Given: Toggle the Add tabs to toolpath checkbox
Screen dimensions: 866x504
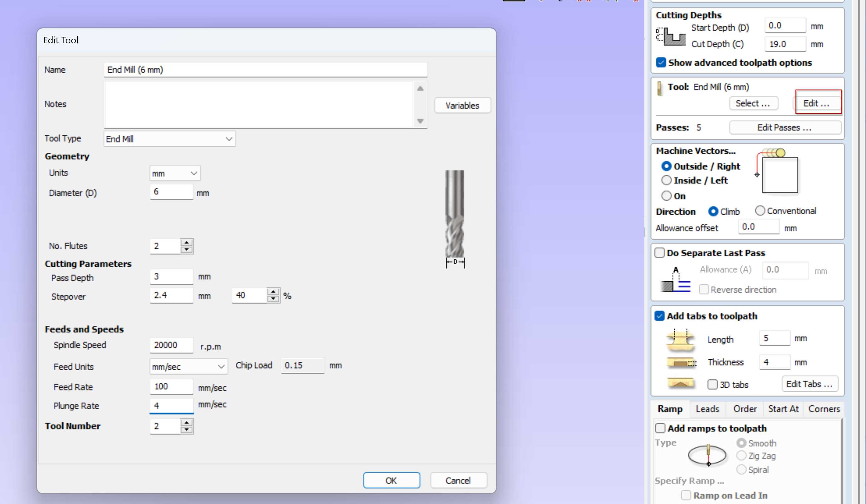Looking at the screenshot, I should tap(659, 316).
